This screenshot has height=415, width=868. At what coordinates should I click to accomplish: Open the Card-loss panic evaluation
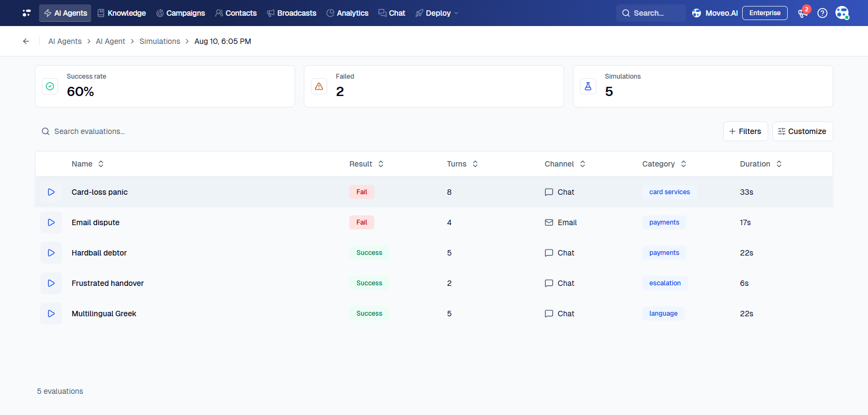coord(99,192)
